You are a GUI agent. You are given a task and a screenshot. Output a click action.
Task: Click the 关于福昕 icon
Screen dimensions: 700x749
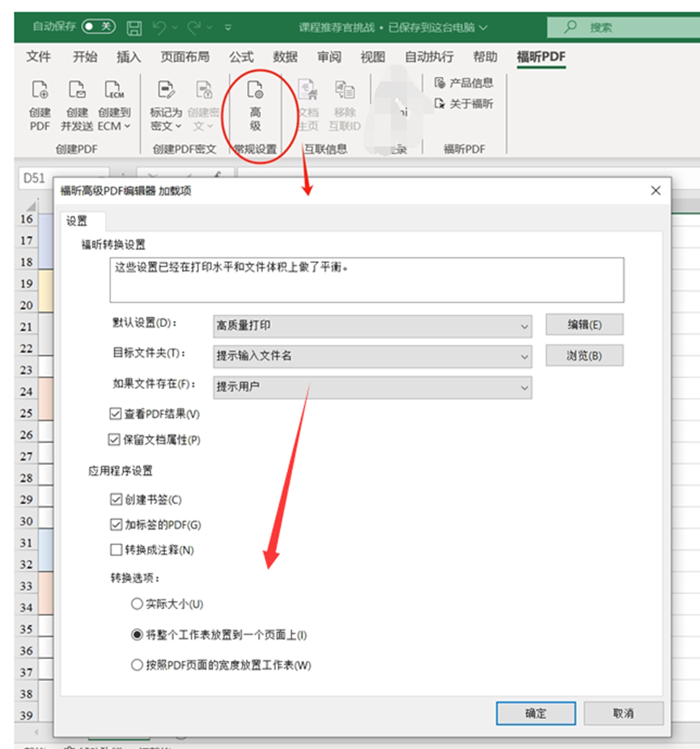[x=439, y=104]
